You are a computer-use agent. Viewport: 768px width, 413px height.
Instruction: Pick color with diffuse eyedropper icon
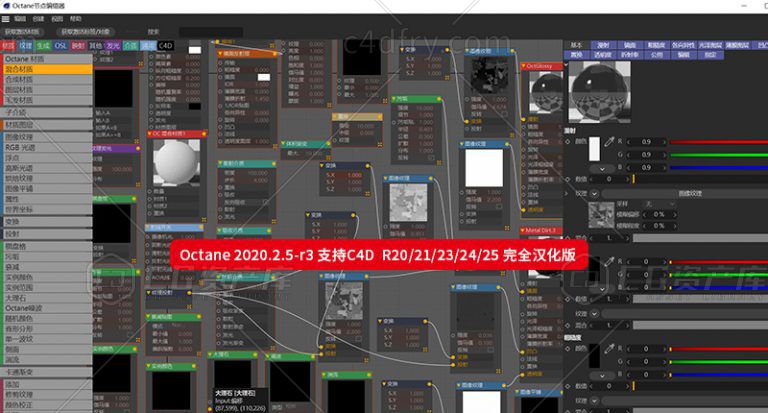(x=609, y=142)
